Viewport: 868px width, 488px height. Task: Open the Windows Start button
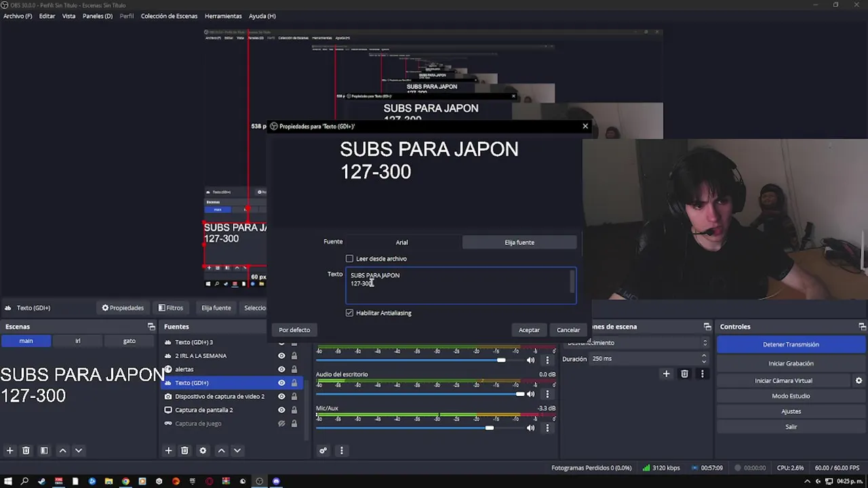8,481
